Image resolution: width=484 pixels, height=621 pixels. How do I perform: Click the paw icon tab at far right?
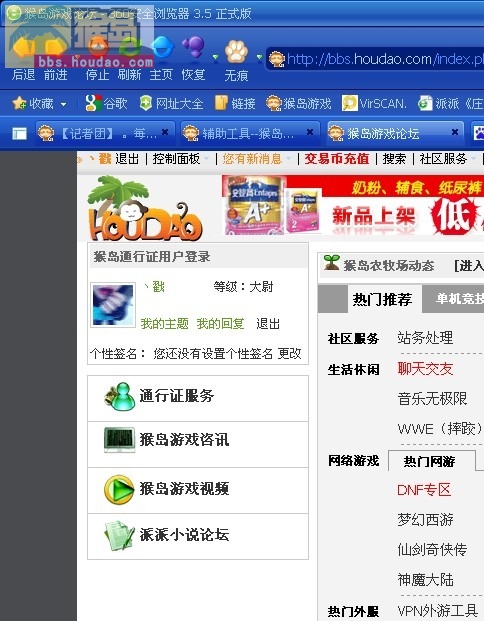[478, 133]
